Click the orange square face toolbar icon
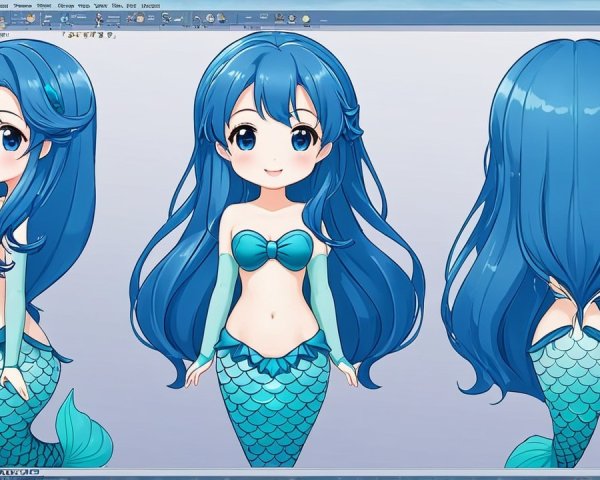 140,18
